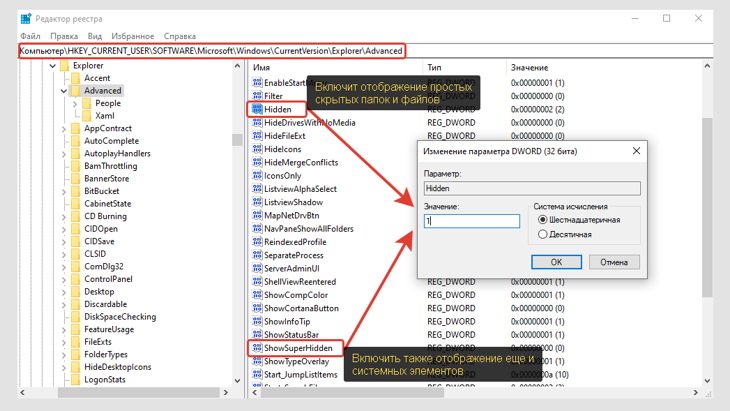Select the Hidden value icon
The width and height of the screenshot is (730, 411).
click(257, 109)
